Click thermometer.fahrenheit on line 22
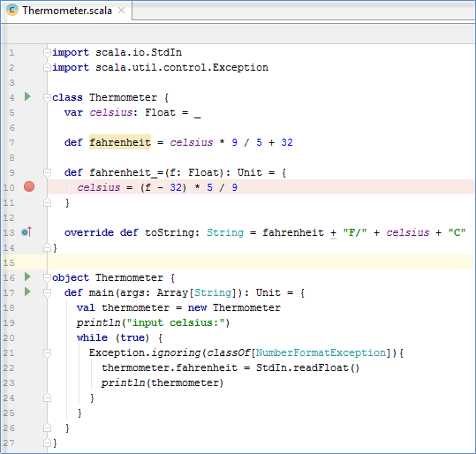476x454 pixels. click(170, 367)
